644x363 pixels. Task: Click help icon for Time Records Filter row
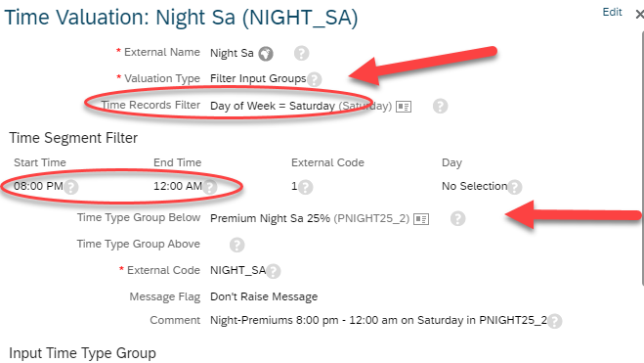pyautogui.click(x=440, y=106)
